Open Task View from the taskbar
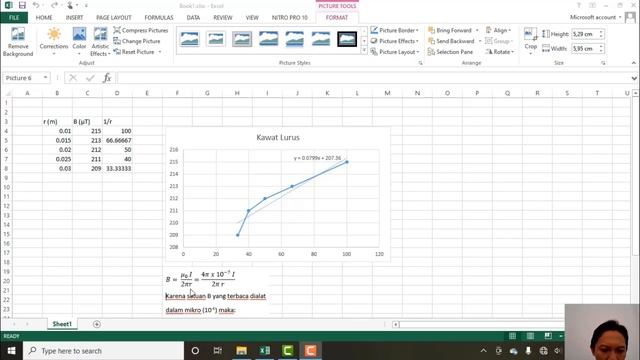The height and width of the screenshot is (360, 640). click(x=218, y=351)
